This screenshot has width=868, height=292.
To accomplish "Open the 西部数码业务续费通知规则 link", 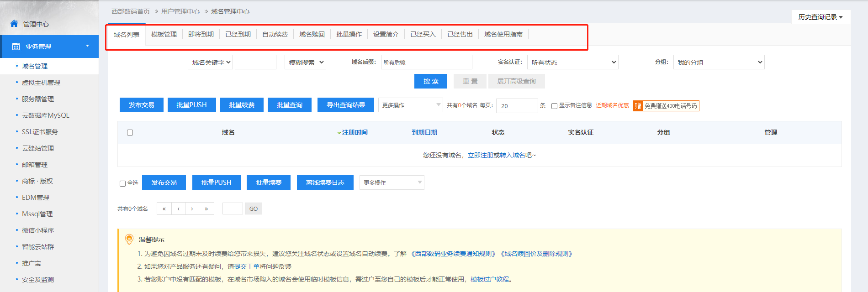I will tap(454, 254).
